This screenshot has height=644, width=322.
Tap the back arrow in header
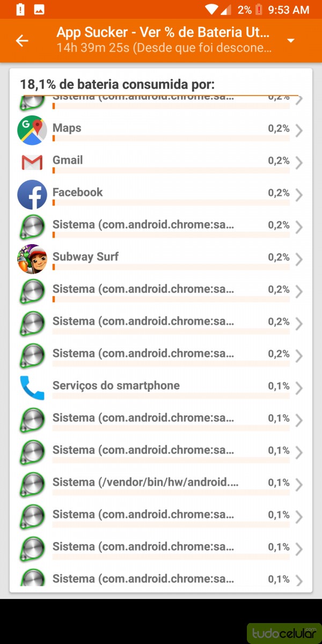click(22, 41)
